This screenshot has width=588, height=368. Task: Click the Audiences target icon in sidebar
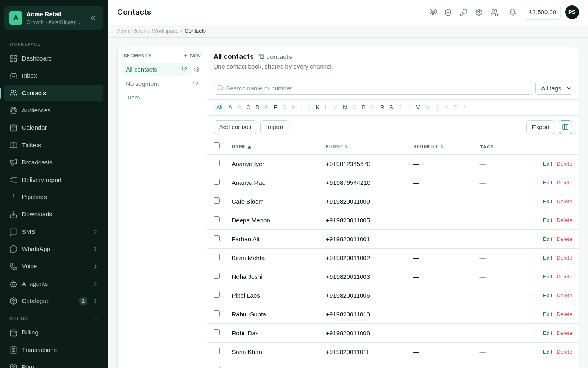point(13,110)
